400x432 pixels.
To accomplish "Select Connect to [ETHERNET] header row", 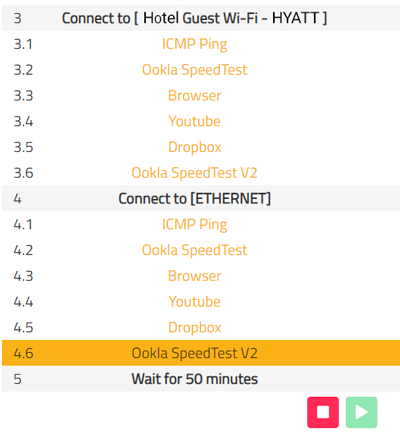I will pyautogui.click(x=201, y=198).
